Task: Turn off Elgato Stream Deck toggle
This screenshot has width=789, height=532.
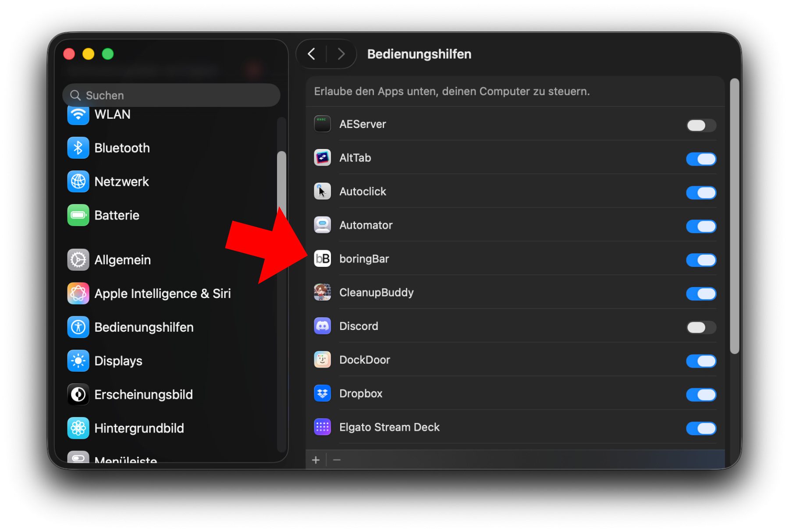Action: (701, 429)
